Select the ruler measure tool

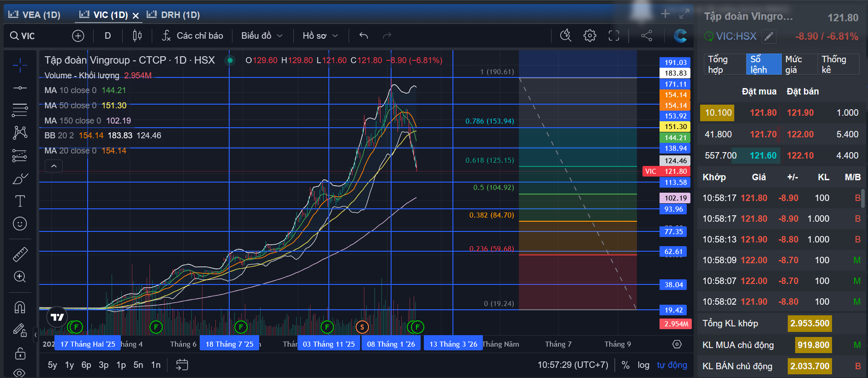click(x=19, y=254)
